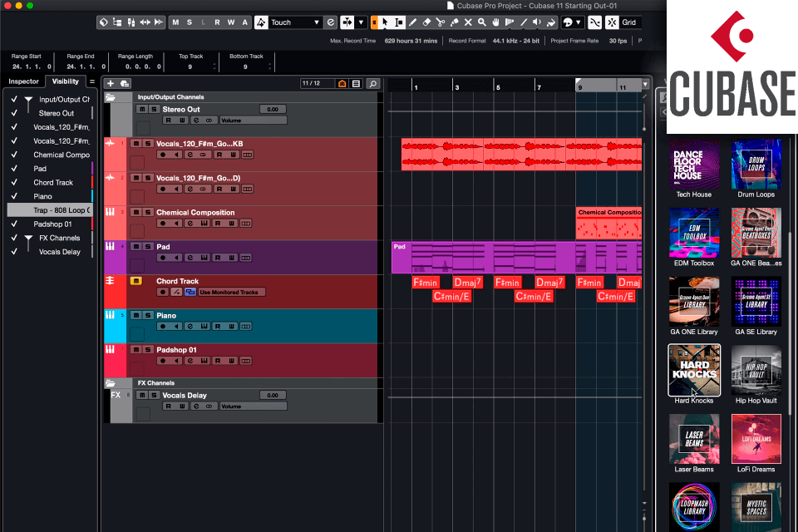
Task: Click the Add Track plus button
Action: [x=111, y=83]
